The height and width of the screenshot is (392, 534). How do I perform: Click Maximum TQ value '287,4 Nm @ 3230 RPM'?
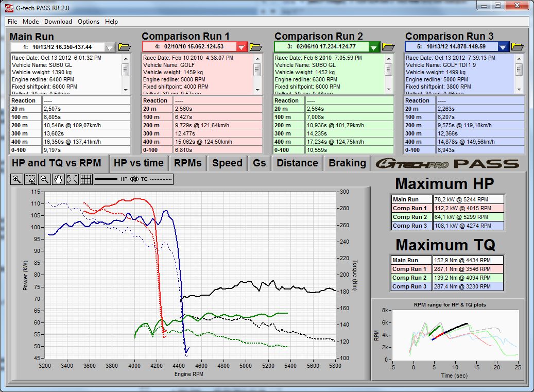468,287
